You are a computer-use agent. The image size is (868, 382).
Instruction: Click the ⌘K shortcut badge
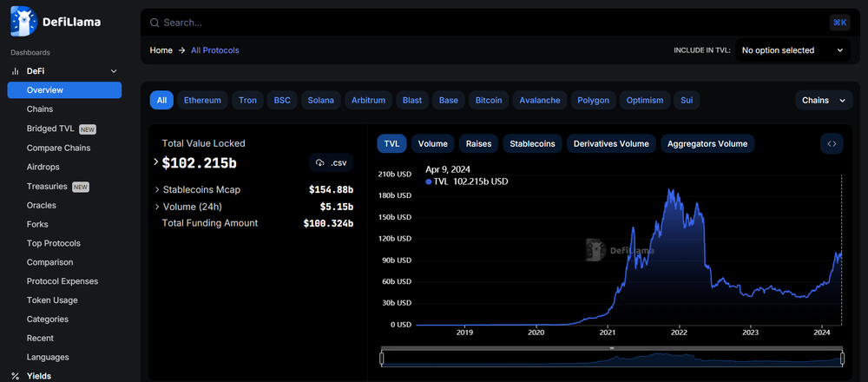click(839, 23)
